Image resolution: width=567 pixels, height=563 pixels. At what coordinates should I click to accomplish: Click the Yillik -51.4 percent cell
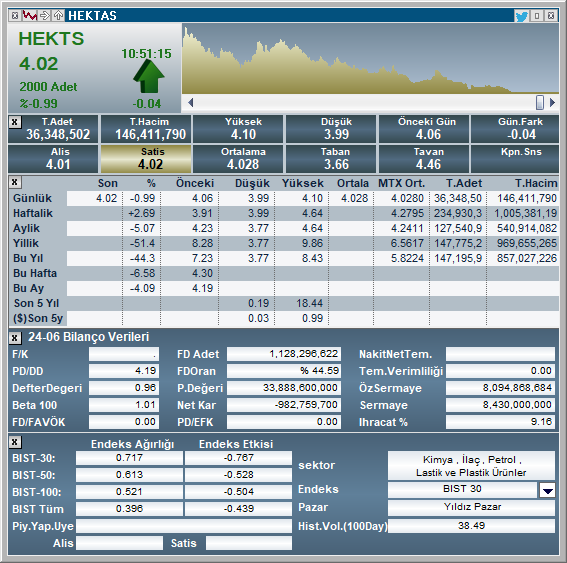[141, 243]
